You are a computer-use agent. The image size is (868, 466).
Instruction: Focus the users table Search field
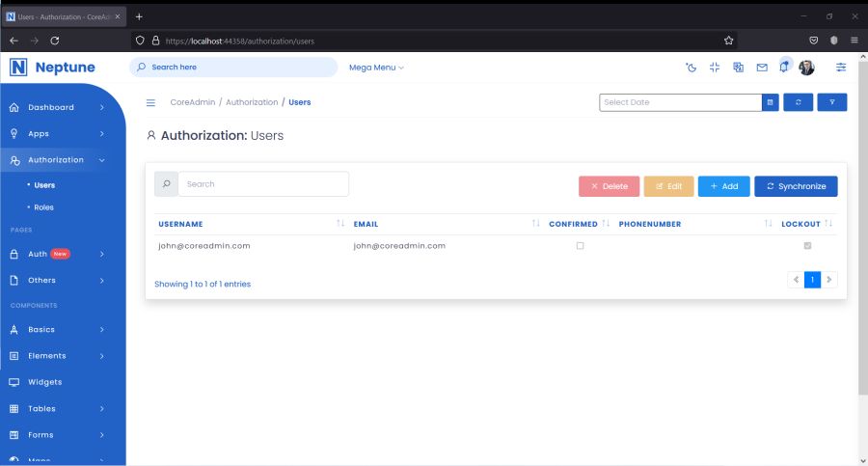coord(263,184)
